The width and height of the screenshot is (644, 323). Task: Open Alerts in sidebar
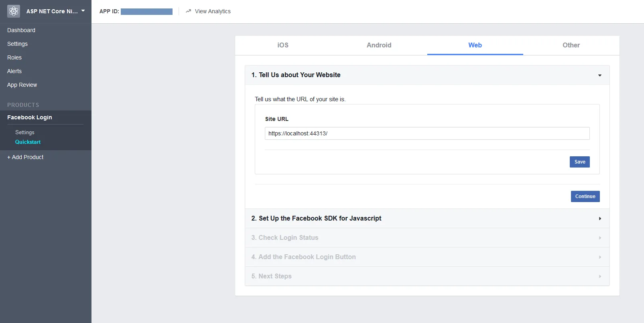[14, 71]
